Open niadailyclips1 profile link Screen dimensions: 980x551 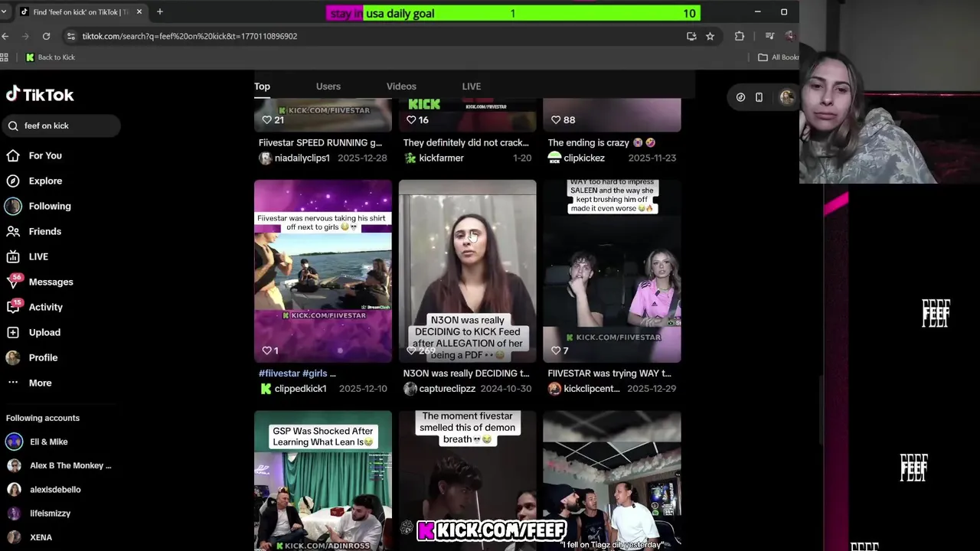302,158
